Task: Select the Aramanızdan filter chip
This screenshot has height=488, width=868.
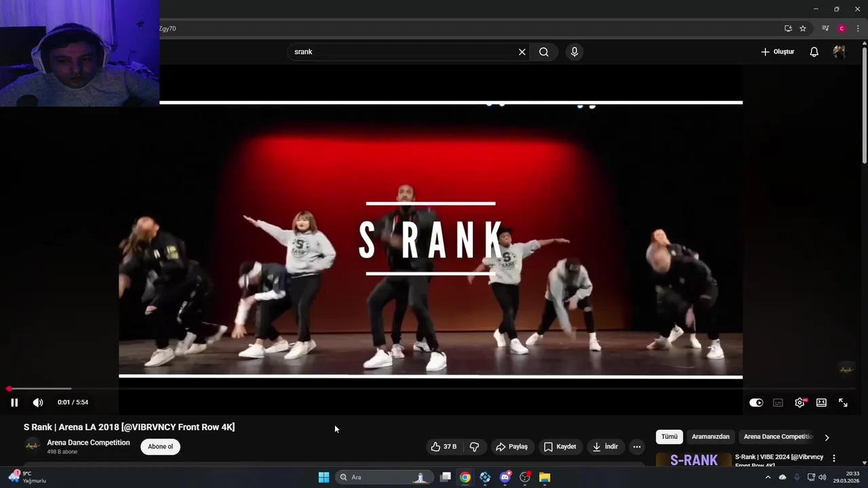Action: click(x=711, y=437)
